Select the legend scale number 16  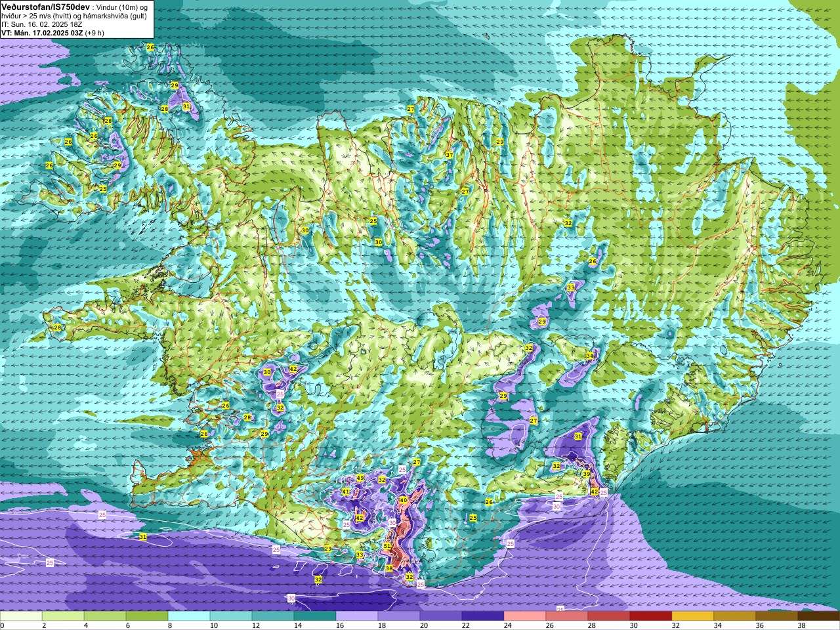point(339,625)
